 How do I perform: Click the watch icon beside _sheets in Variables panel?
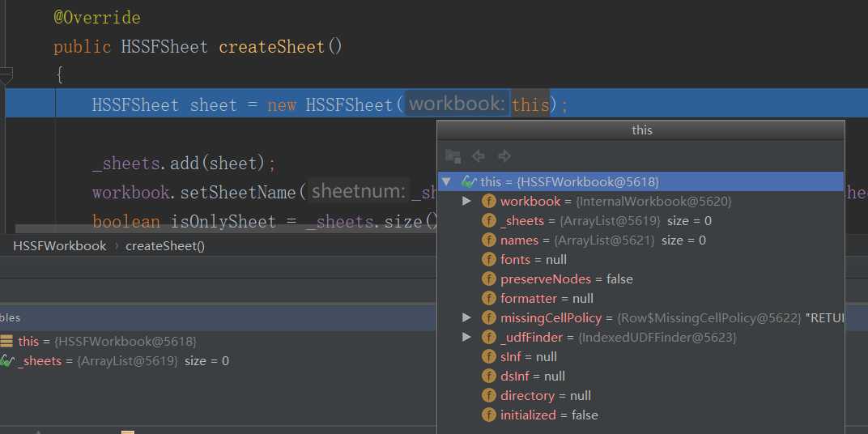(6, 361)
